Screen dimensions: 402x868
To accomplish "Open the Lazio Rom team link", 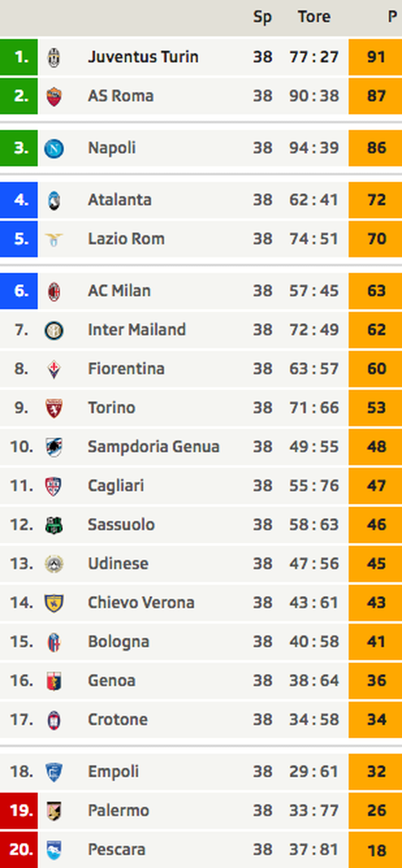I will (x=126, y=239).
